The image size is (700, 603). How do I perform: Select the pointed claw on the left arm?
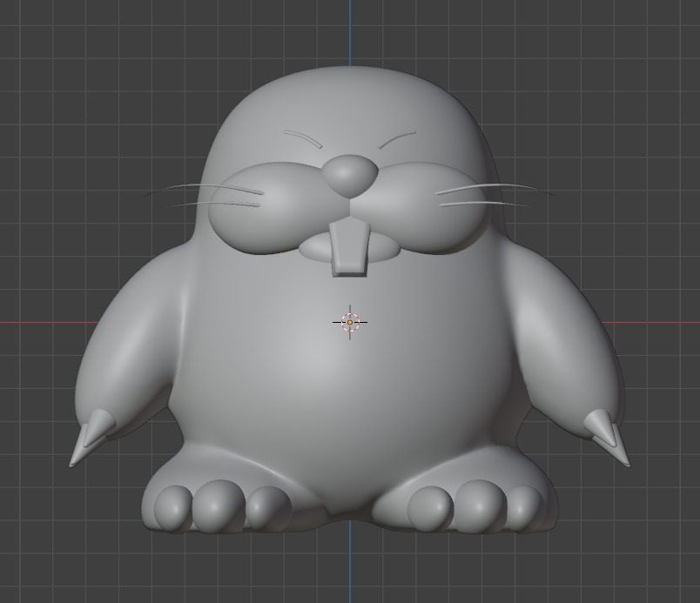click(92, 437)
